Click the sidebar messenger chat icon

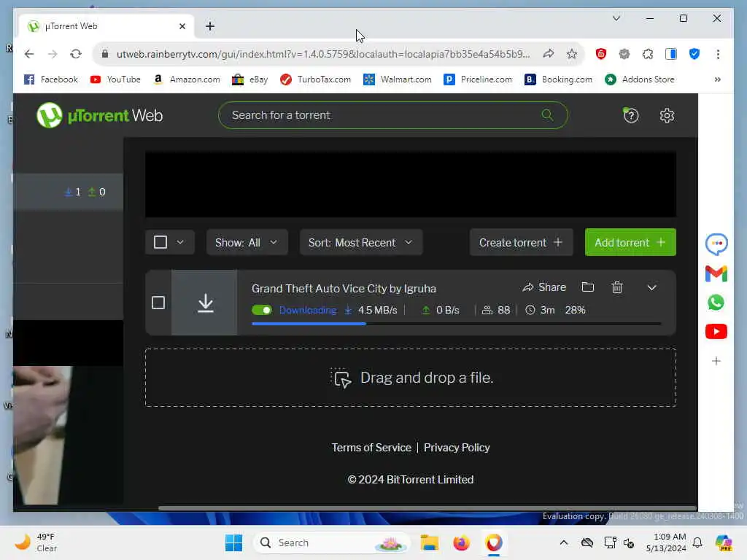point(716,244)
